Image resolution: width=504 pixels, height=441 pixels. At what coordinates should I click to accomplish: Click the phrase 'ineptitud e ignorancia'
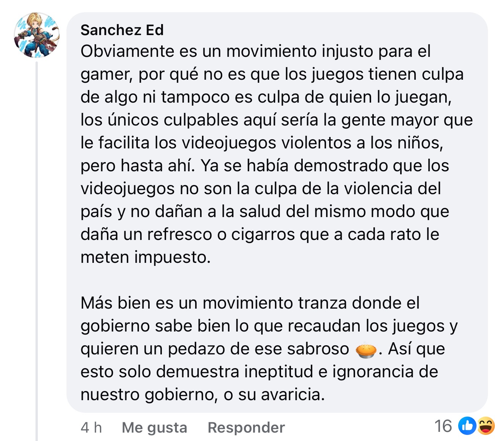coord(329,372)
